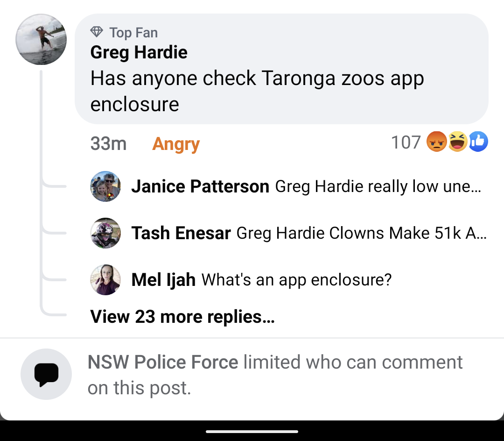
Task: Tap the black speech bubble comment icon
Action: [x=46, y=374]
